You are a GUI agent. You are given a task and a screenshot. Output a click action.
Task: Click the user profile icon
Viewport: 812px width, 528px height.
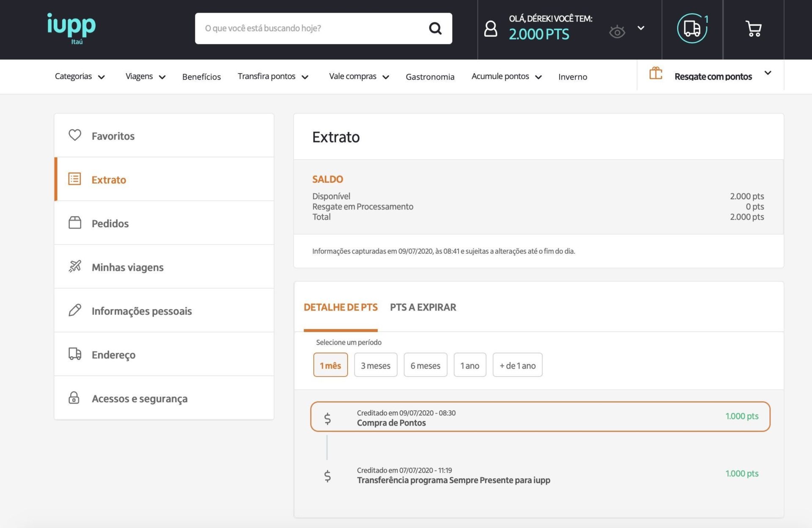491,29
